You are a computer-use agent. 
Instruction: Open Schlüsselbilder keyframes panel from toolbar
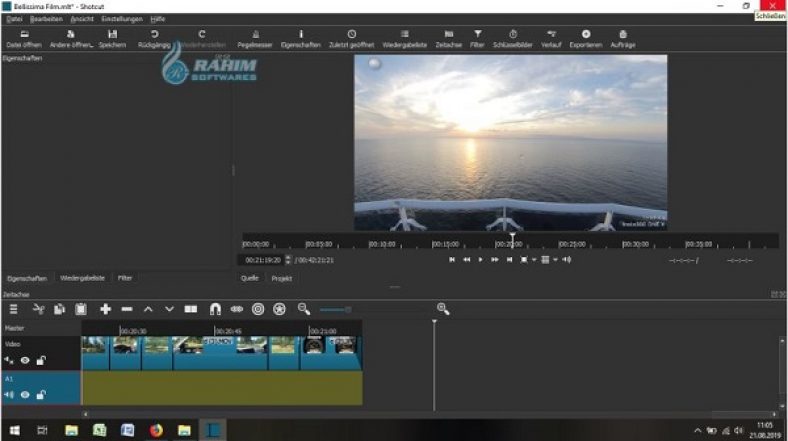tap(512, 38)
